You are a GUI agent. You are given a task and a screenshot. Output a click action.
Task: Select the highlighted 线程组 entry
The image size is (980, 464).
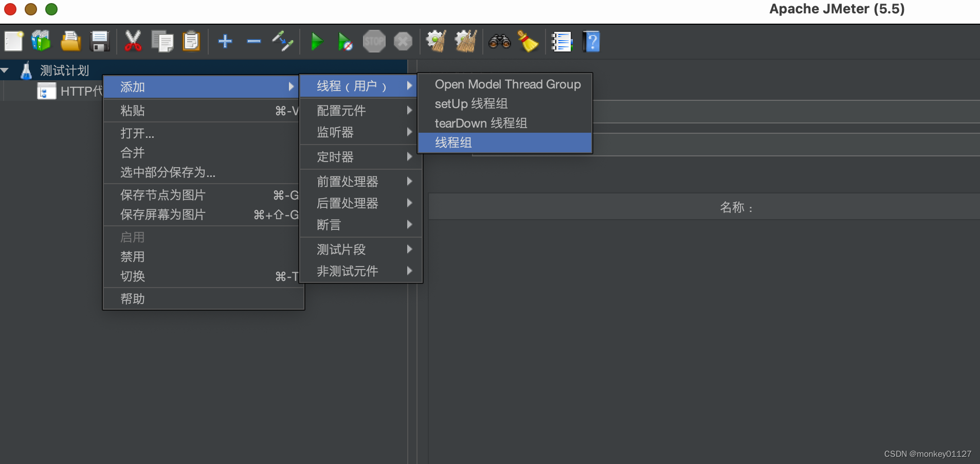(x=505, y=142)
